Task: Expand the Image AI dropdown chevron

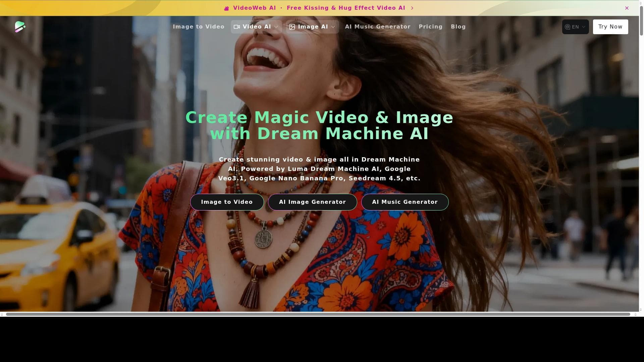Action: coord(333,27)
